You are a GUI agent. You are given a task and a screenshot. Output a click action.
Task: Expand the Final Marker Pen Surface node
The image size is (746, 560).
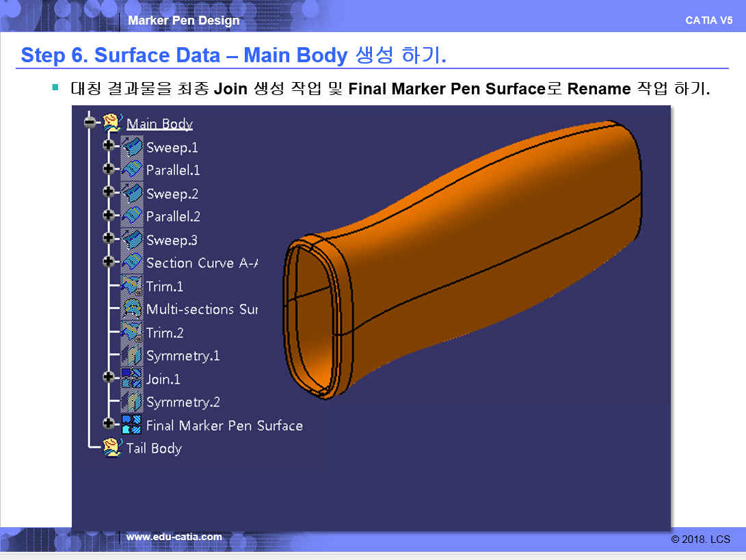click(x=107, y=423)
